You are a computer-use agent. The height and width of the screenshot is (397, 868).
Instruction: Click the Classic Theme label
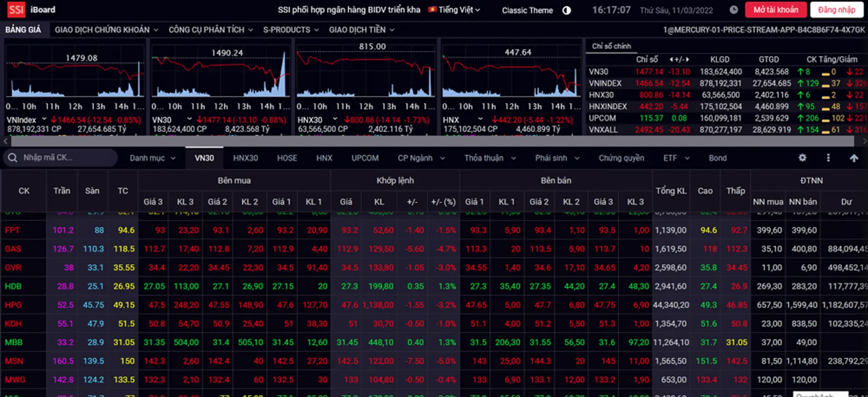click(x=527, y=10)
